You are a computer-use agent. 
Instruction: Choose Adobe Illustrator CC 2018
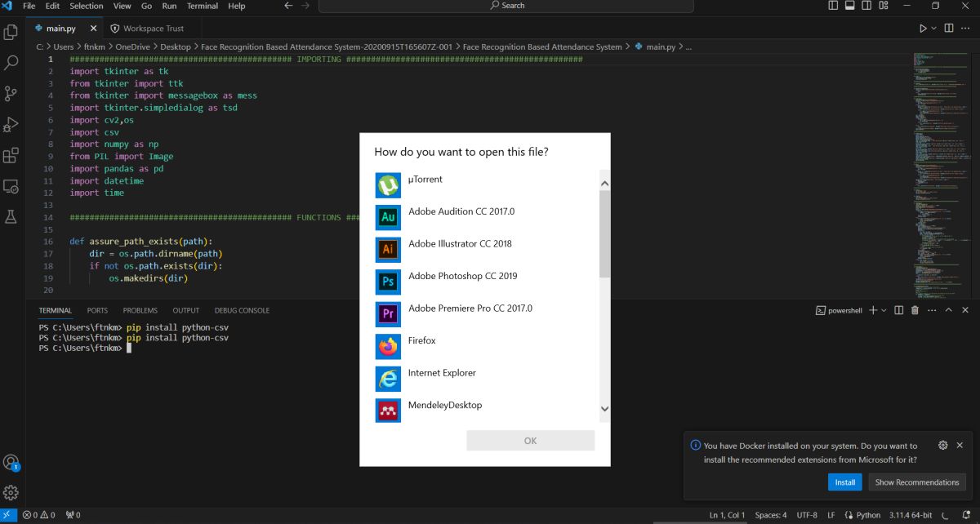(x=486, y=250)
